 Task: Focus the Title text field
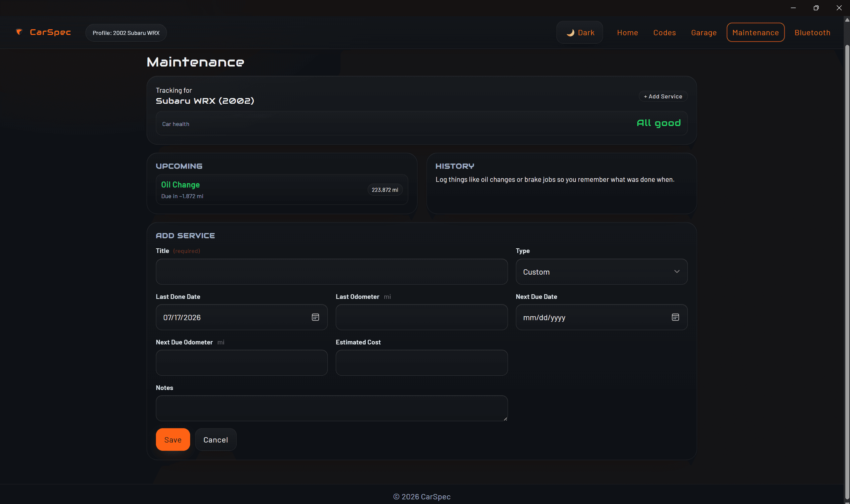pyautogui.click(x=331, y=272)
